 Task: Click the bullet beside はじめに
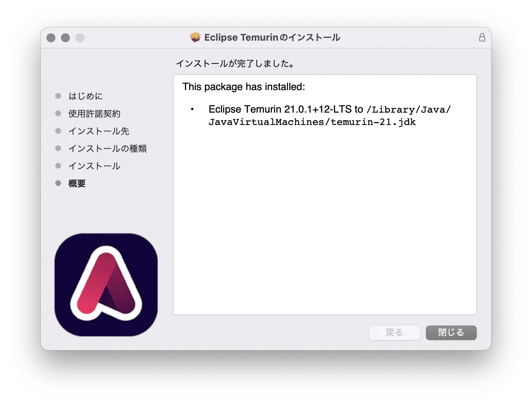click(x=58, y=96)
